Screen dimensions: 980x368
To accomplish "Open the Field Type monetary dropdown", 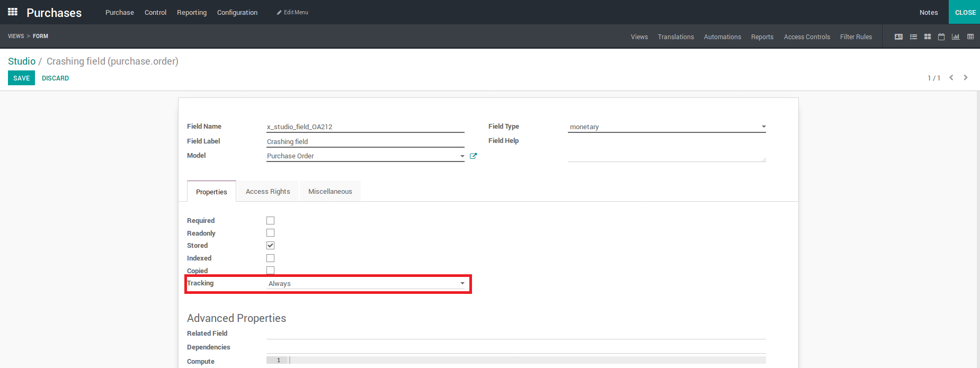I will tap(667, 127).
